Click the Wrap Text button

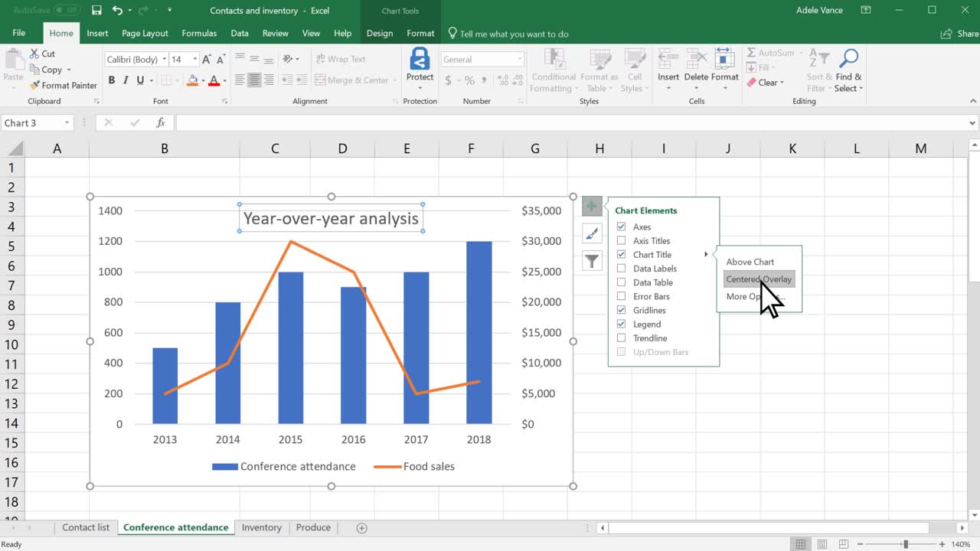coord(340,59)
